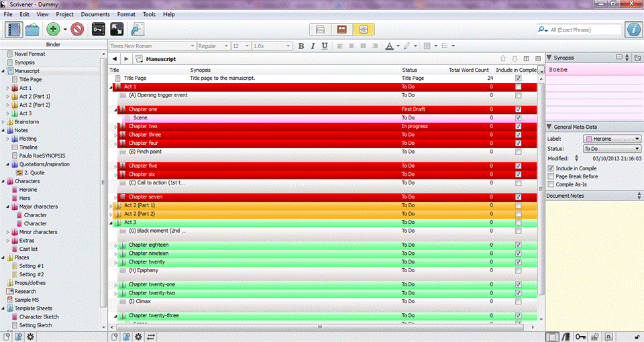This screenshot has height=342, width=644.
Task: Switch to Outliner view mode
Action: click(364, 30)
